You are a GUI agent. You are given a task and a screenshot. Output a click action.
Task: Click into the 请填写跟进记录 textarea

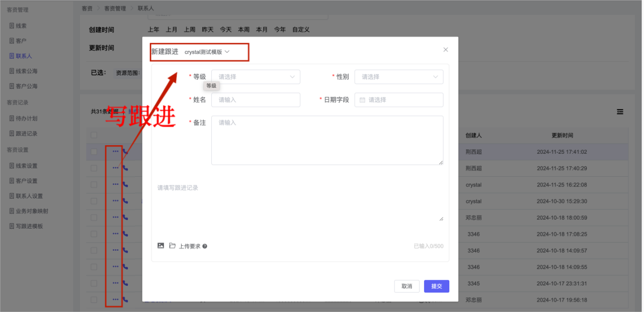[300, 201]
